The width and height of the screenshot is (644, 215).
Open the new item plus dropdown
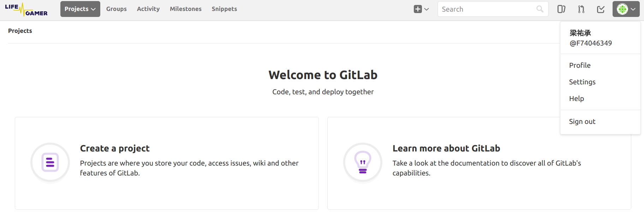click(421, 9)
